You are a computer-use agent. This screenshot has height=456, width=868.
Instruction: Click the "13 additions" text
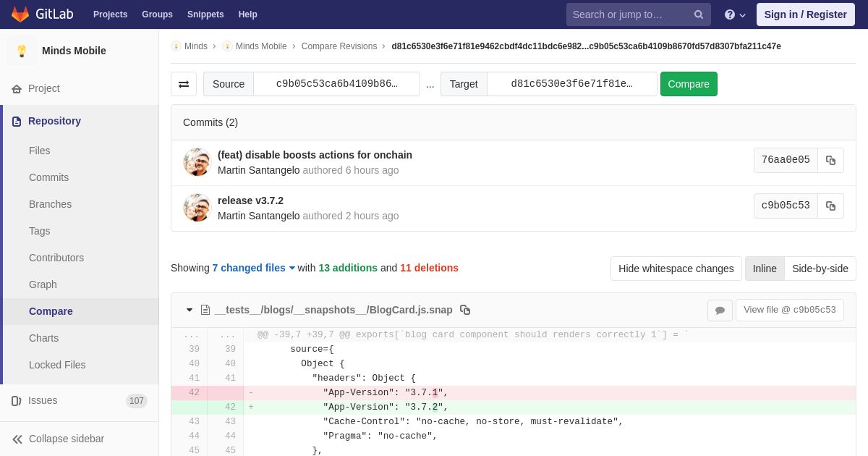pyautogui.click(x=348, y=268)
